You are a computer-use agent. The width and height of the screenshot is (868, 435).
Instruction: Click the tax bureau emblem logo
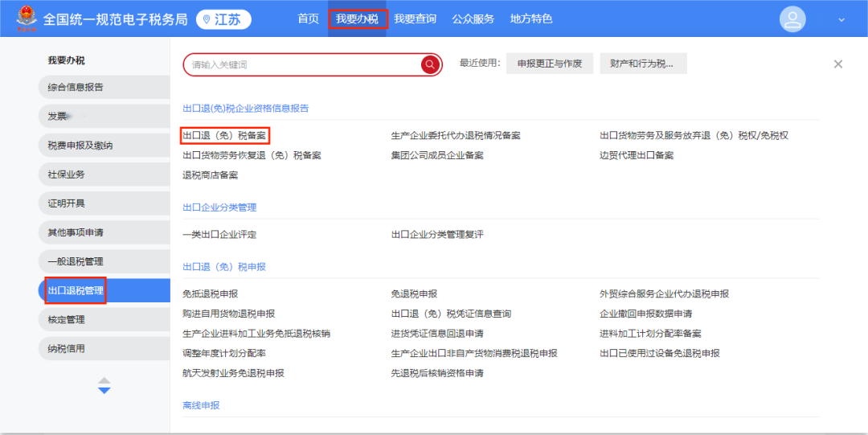click(x=26, y=18)
